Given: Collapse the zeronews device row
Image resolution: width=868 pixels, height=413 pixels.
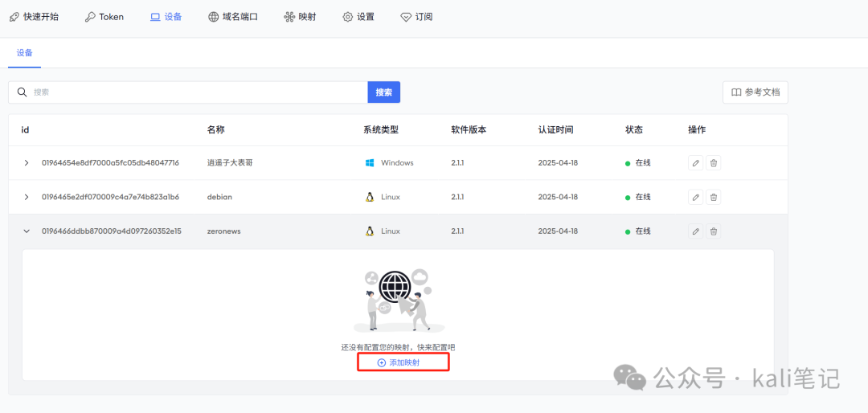Looking at the screenshot, I should (27, 231).
